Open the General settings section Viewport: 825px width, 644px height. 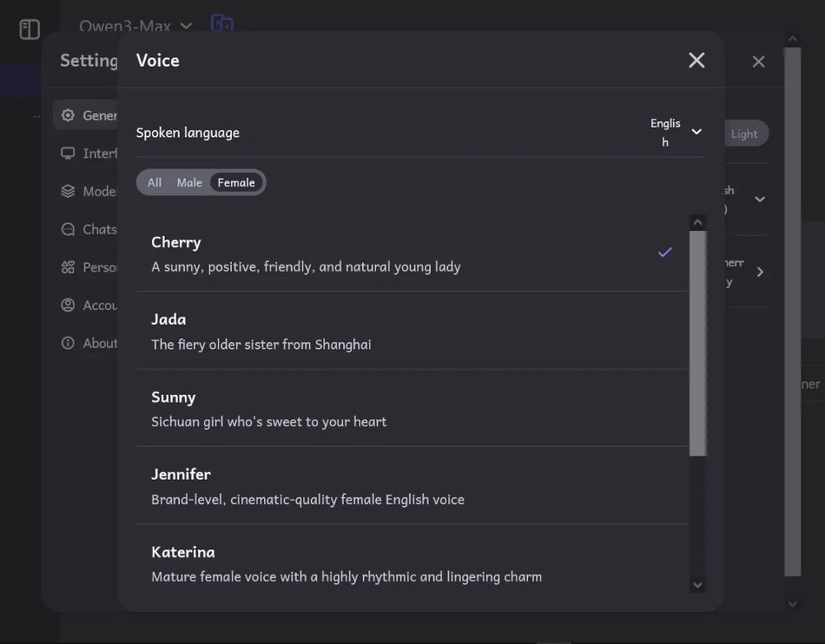(x=87, y=115)
